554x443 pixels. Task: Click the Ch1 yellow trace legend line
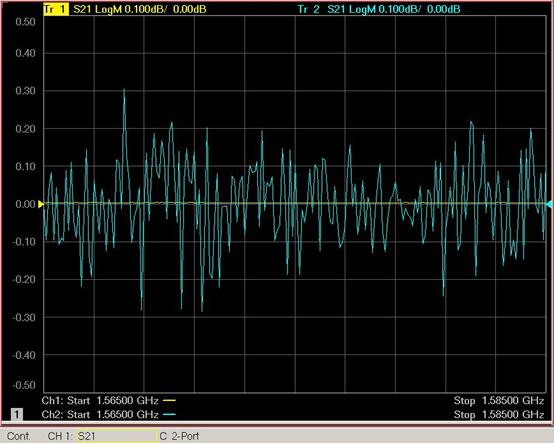(169, 400)
